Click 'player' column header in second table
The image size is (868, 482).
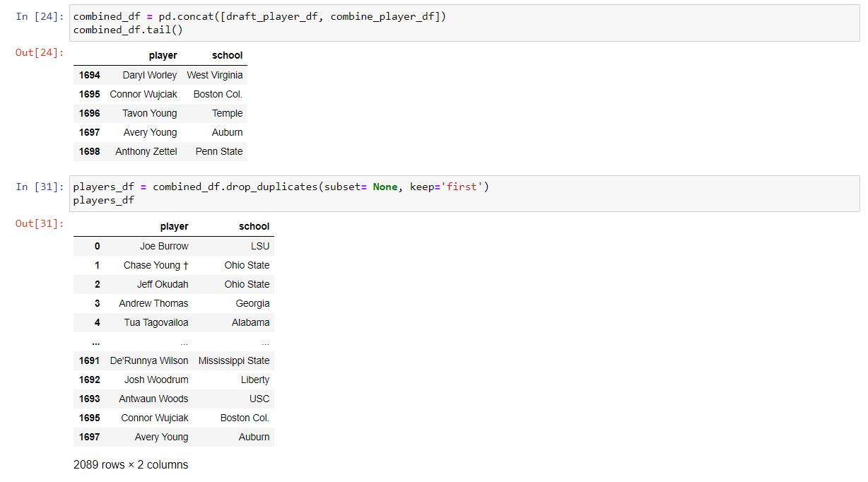(x=175, y=226)
